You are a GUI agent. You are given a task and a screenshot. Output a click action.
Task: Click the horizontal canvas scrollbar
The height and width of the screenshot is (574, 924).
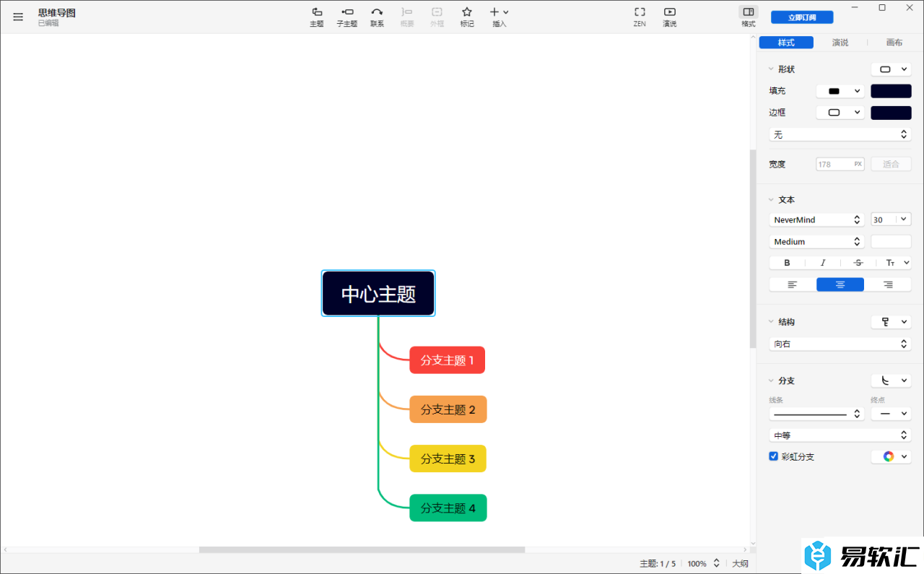point(362,550)
